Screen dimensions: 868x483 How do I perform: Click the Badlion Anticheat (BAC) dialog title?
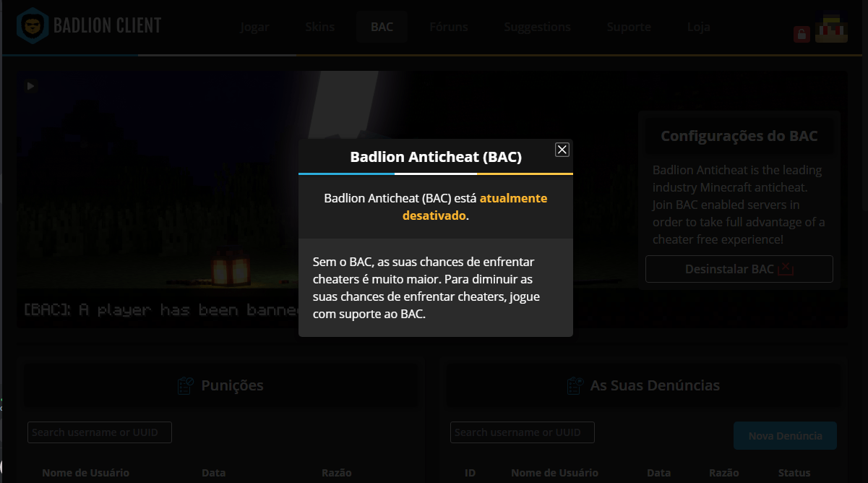pyautogui.click(x=436, y=157)
